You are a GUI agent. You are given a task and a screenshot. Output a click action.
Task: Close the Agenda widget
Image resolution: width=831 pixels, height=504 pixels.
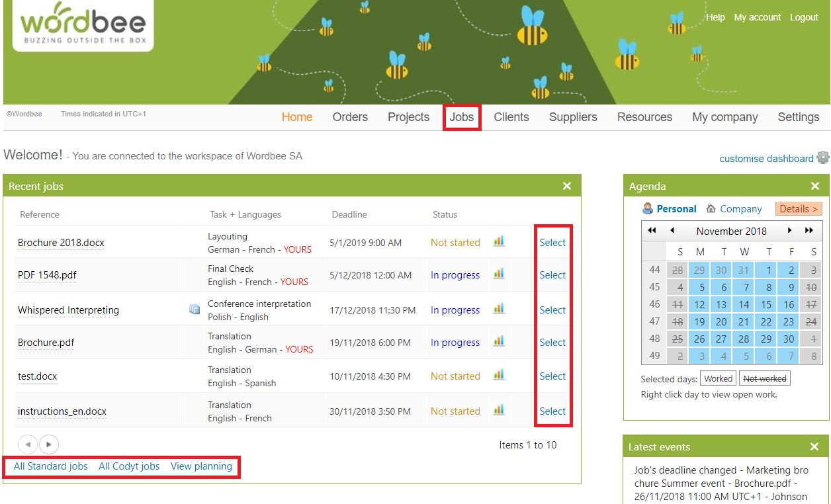(815, 186)
